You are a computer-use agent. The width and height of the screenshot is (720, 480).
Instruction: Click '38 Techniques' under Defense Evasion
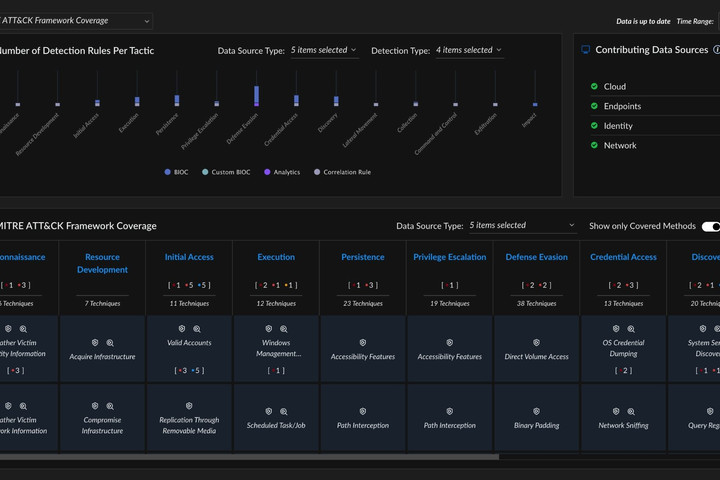(536, 304)
